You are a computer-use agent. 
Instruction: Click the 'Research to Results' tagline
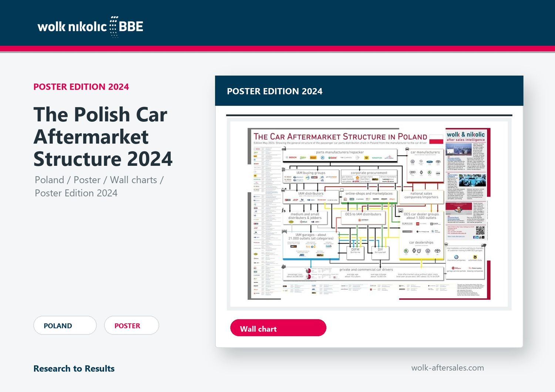pyautogui.click(x=74, y=369)
